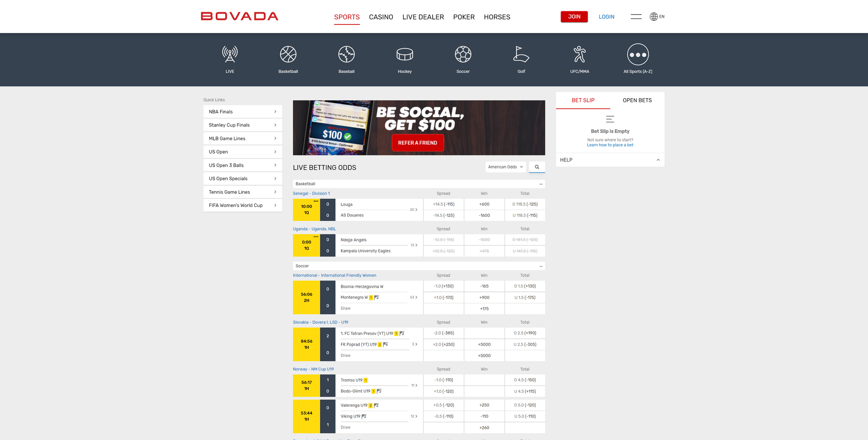Expand 12 more bets for Valerenga U19
Image resolution: width=868 pixels, height=440 pixels.
pos(414,416)
